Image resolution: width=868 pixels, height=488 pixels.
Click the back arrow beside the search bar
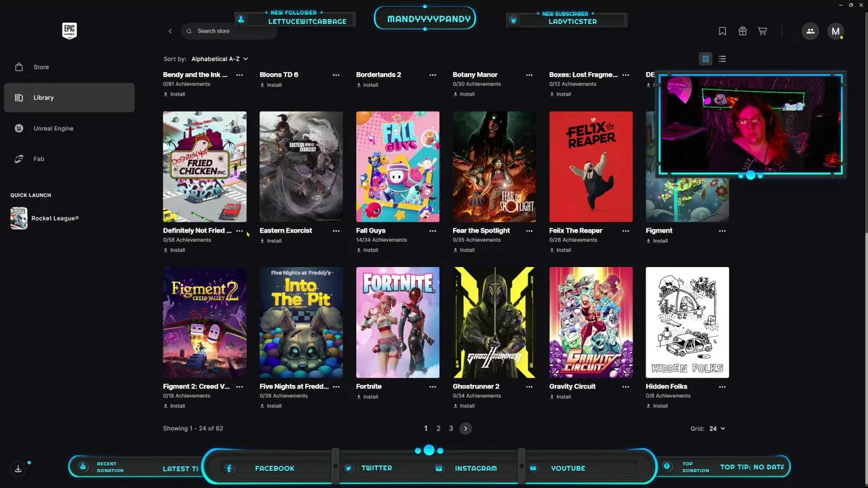click(x=170, y=31)
